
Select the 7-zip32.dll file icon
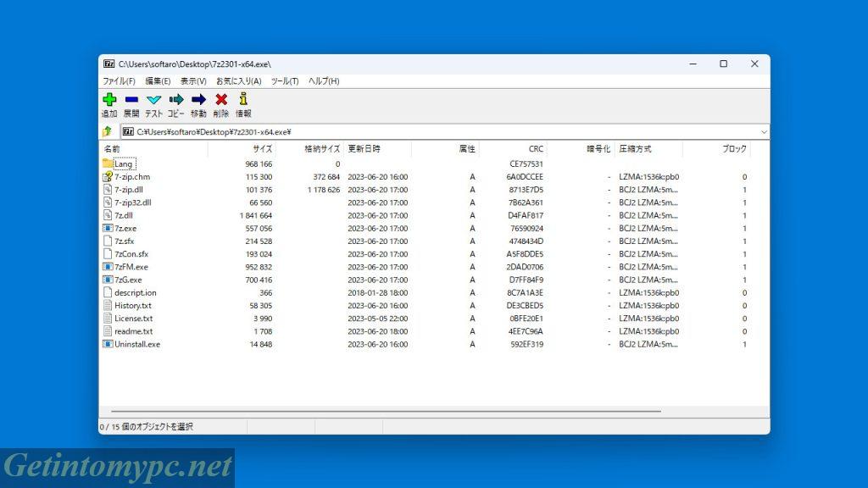coord(108,202)
